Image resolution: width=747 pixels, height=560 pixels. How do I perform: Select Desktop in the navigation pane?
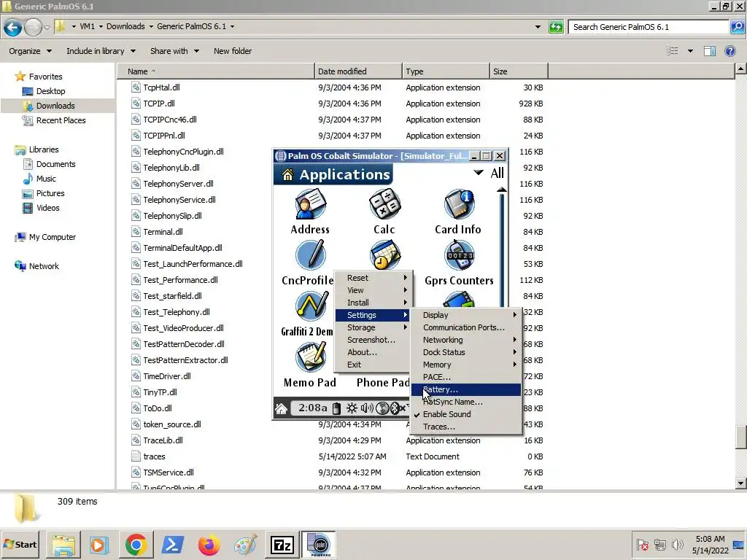click(x=50, y=91)
